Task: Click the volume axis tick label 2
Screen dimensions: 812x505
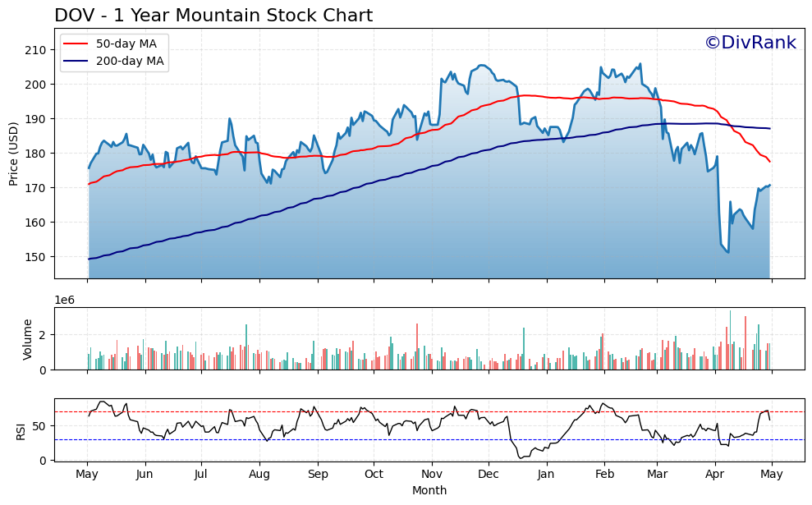Action: pyautogui.click(x=43, y=335)
